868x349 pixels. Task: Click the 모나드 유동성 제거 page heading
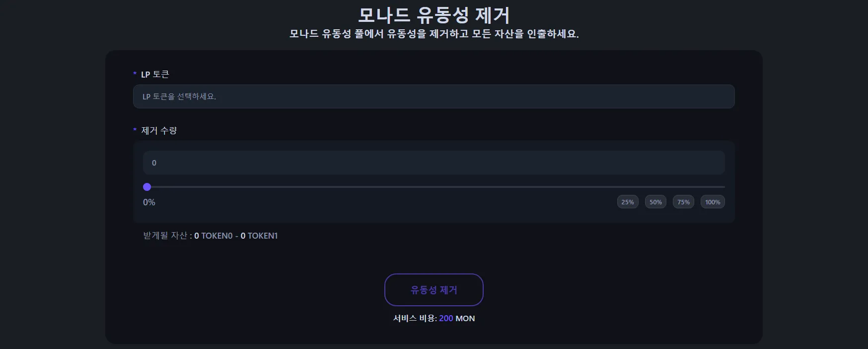pyautogui.click(x=434, y=15)
